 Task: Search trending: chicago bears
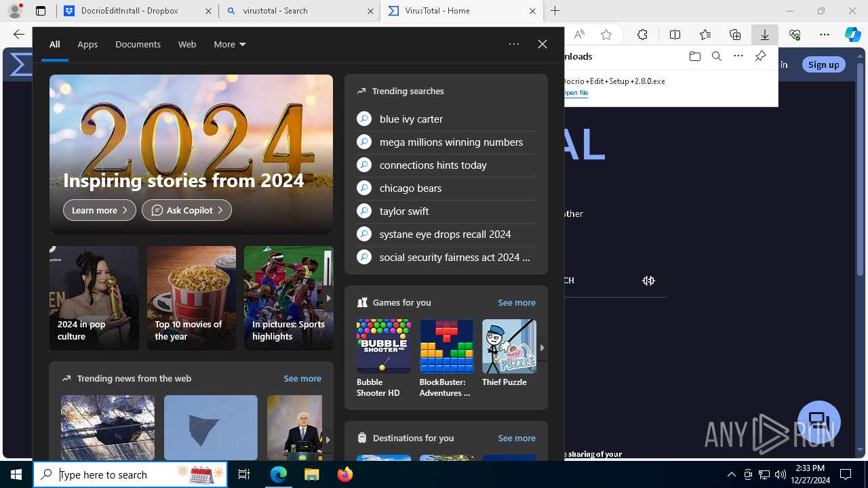(x=446, y=188)
